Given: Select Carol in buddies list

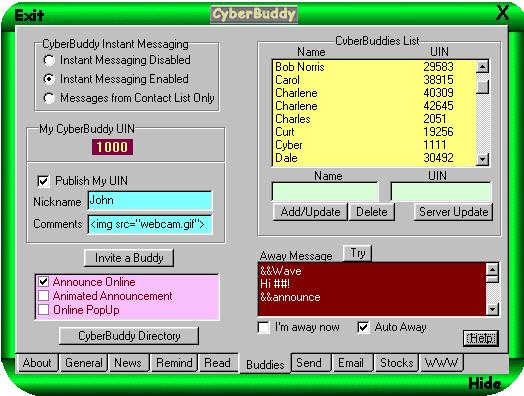Looking at the screenshot, I should coord(374,80).
